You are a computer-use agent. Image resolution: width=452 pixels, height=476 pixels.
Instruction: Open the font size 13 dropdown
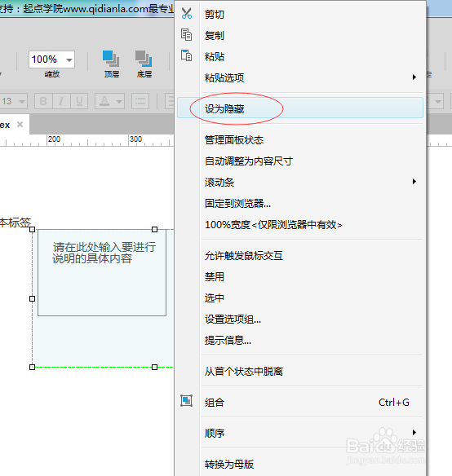(22, 101)
